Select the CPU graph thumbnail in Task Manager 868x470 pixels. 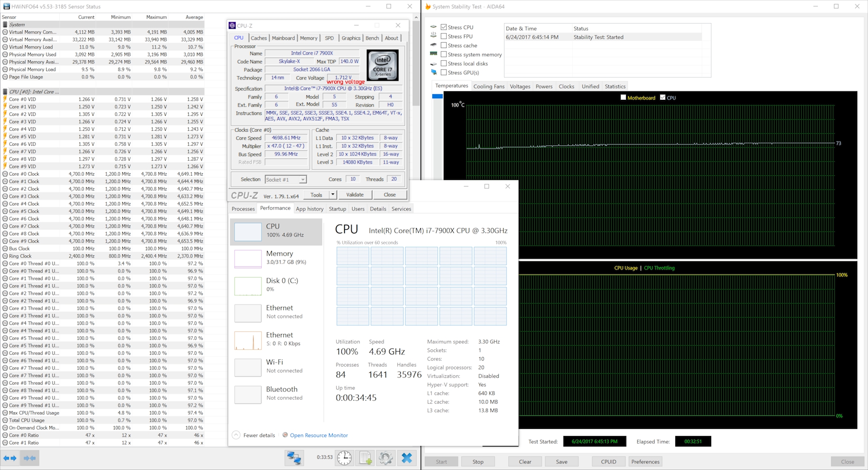click(248, 232)
